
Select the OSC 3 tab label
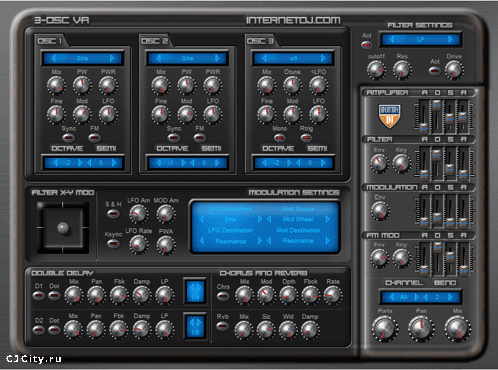coord(260,41)
